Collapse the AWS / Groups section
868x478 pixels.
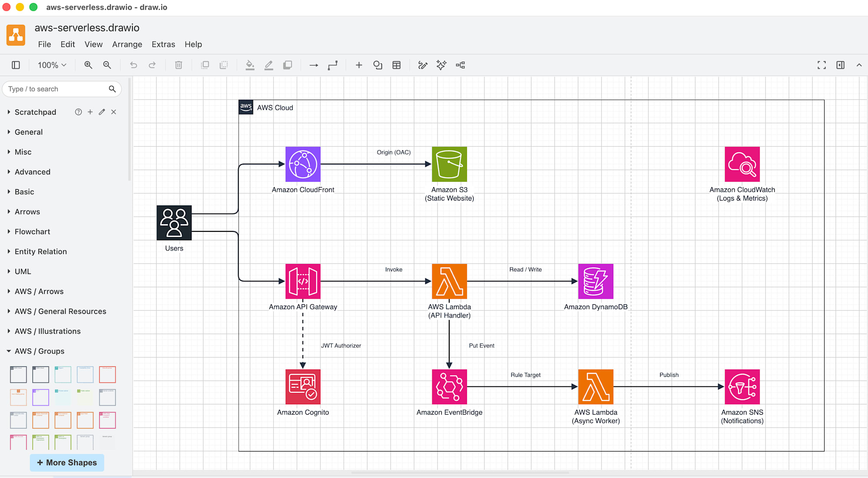39,351
